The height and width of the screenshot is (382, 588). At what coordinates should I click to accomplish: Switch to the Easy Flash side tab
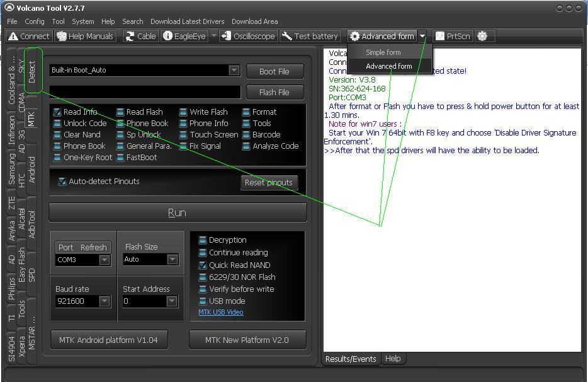[x=22, y=265]
